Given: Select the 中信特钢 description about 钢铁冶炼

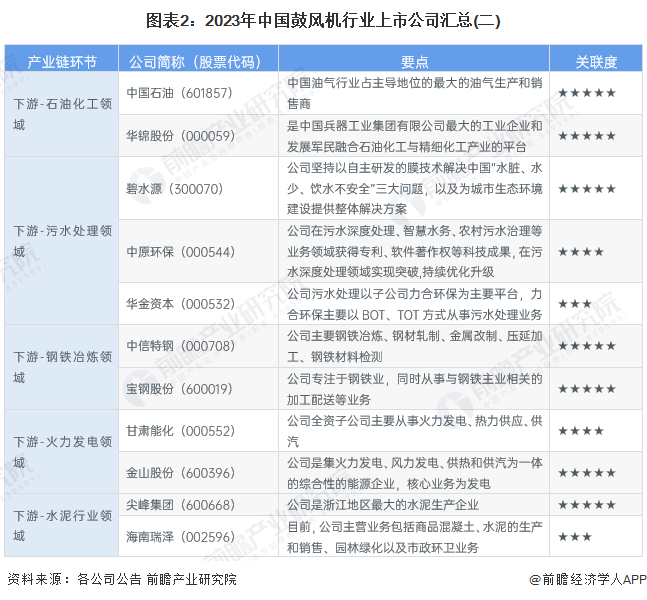Looking at the screenshot, I should (415, 346).
